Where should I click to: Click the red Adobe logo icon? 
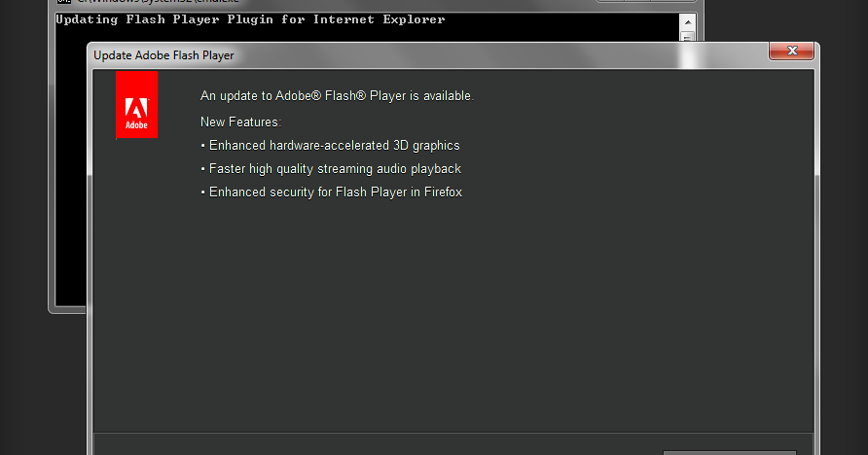point(137,104)
